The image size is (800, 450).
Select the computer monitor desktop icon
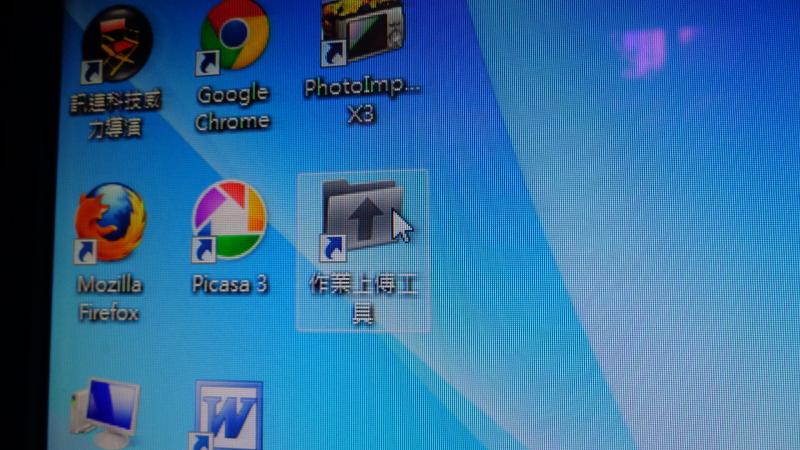tap(105, 412)
